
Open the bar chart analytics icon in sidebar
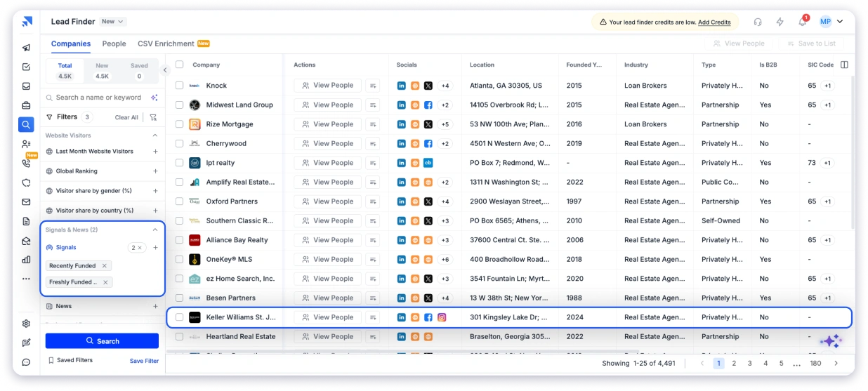point(26,259)
